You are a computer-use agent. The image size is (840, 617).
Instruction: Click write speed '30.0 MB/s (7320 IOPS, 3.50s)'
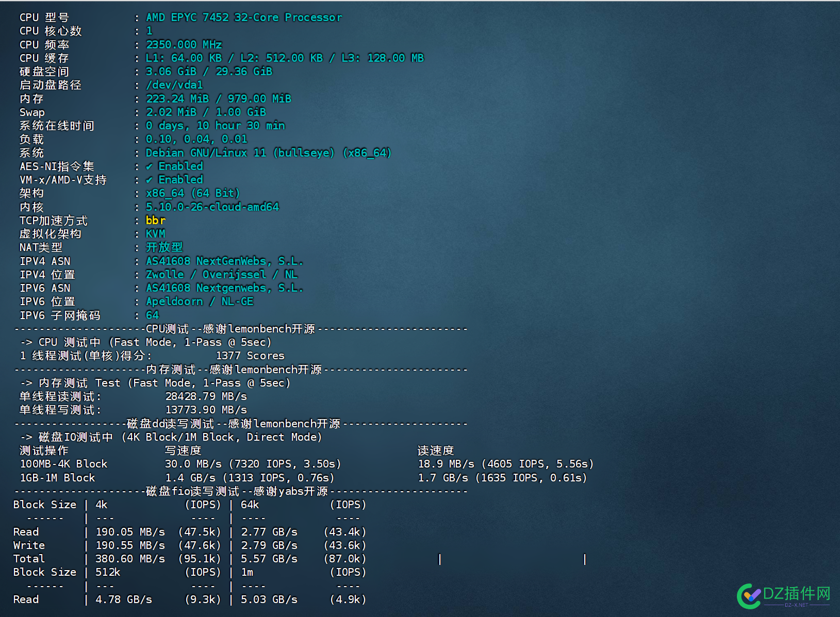click(253, 464)
